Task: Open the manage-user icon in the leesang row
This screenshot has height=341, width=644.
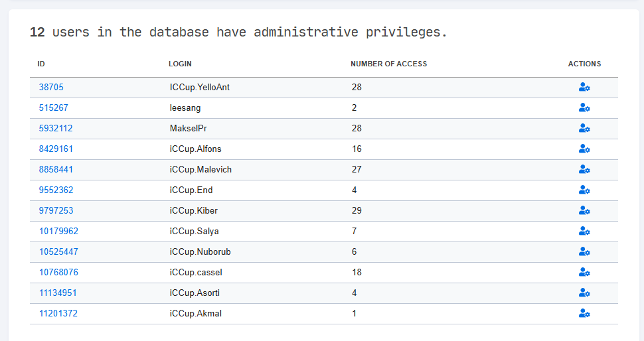Action: click(584, 107)
